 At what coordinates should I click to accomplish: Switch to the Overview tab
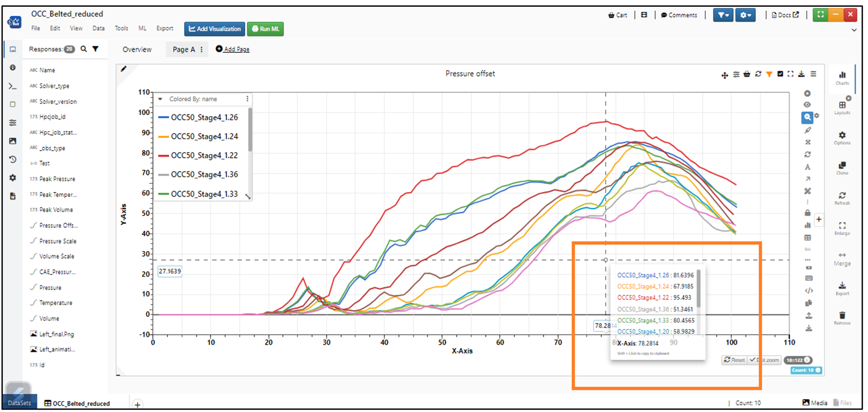point(137,50)
